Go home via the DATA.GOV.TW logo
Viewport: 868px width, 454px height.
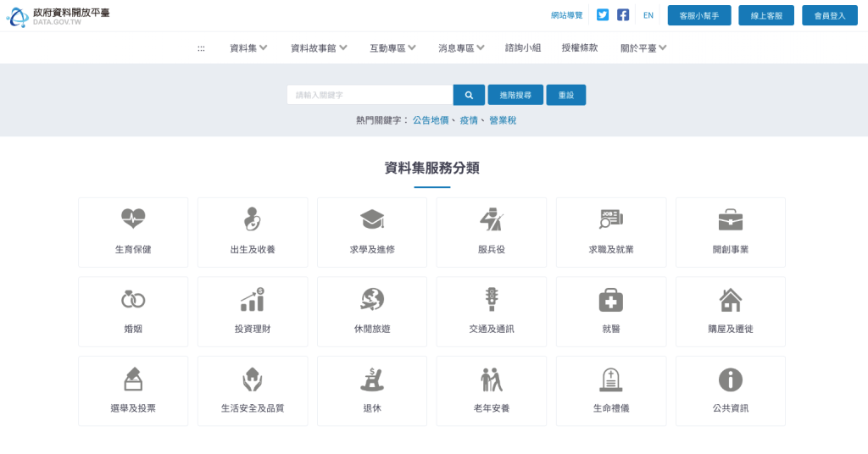click(58, 17)
